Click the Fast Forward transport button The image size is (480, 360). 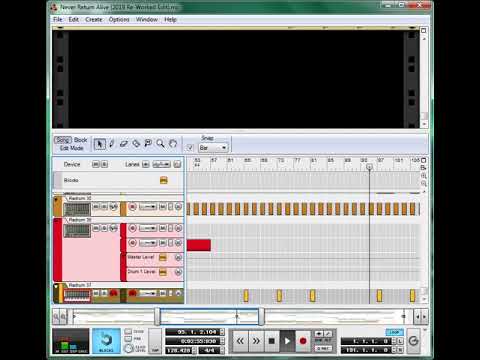256,341
